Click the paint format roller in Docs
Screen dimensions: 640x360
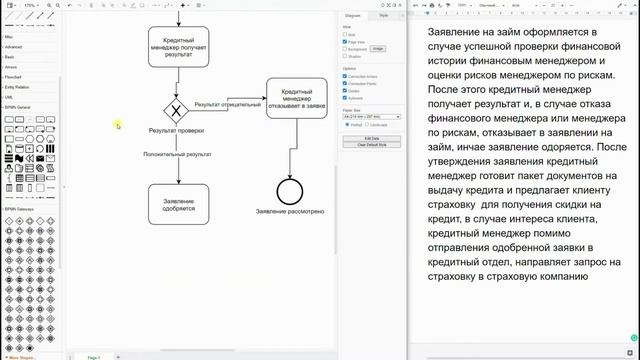tap(448, 5)
